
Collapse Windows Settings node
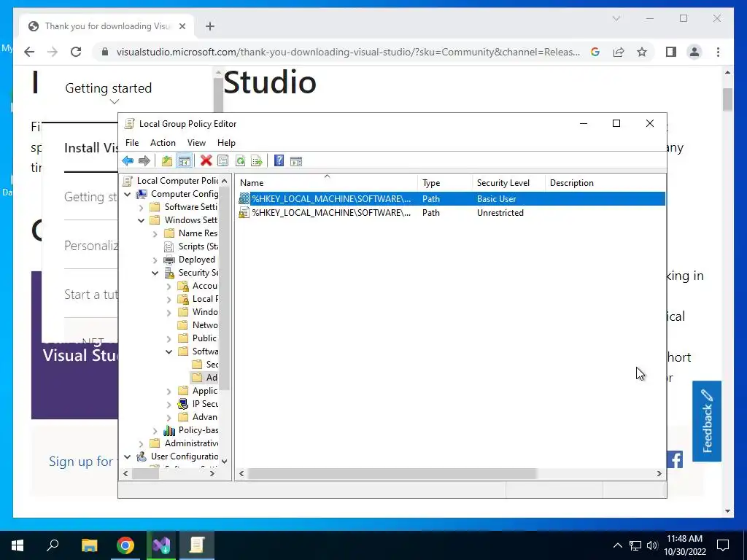pyautogui.click(x=142, y=220)
